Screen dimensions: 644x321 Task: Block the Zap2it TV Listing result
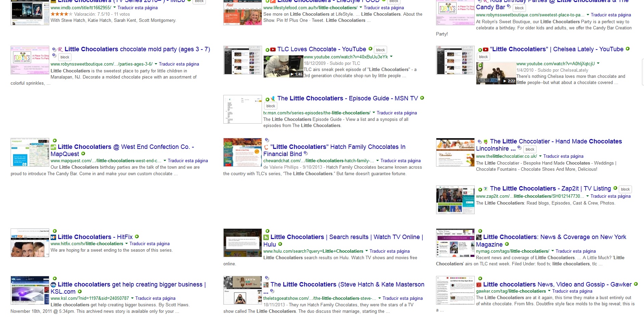625,189
